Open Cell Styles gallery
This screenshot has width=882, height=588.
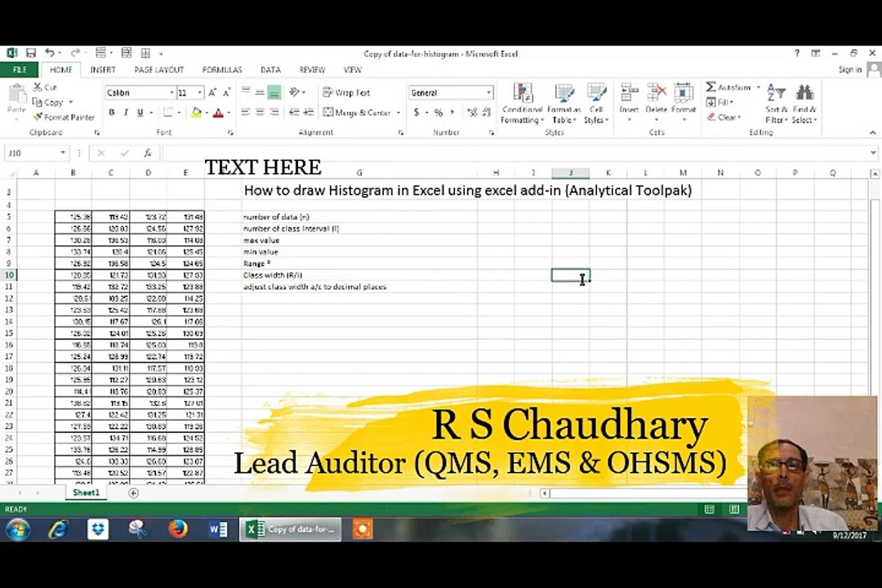click(596, 104)
